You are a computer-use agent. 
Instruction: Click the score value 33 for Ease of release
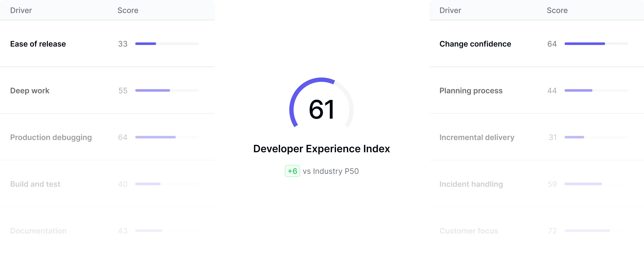pyautogui.click(x=123, y=44)
